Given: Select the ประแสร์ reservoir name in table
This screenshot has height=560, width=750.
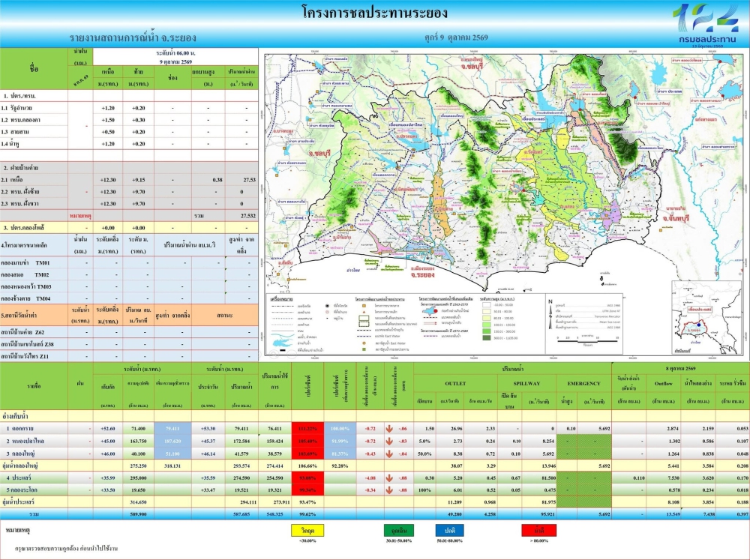Looking at the screenshot, I should (x=19, y=478).
